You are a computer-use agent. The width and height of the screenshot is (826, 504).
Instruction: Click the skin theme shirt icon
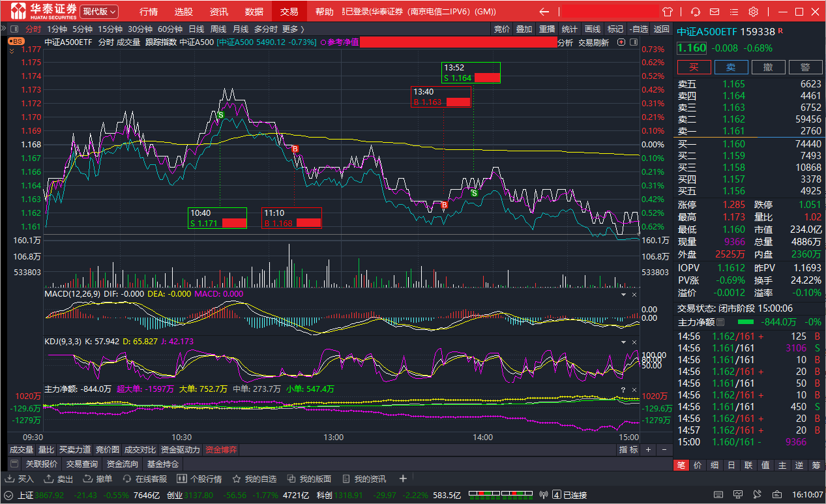click(667, 12)
